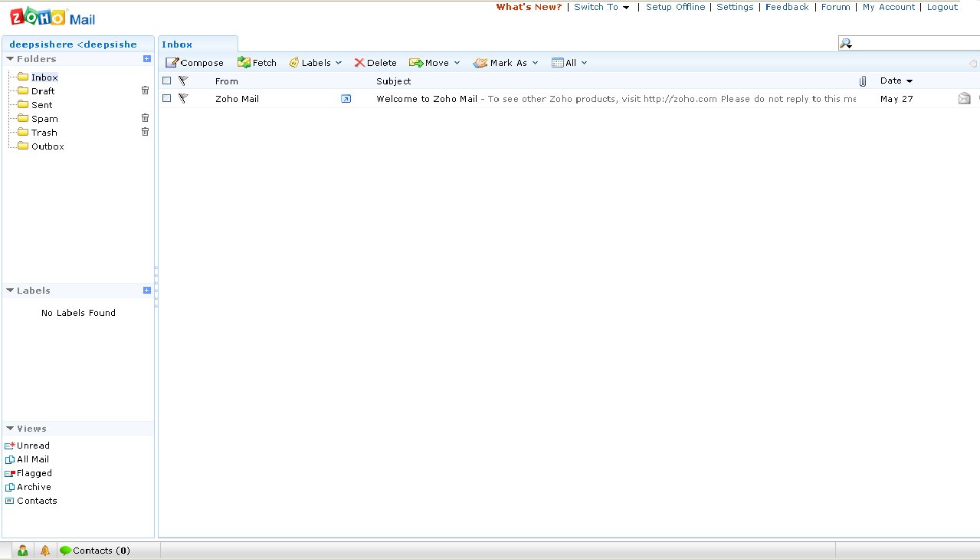This screenshot has height=559, width=980.
Task: Click in the search input field
Action: tap(916, 44)
